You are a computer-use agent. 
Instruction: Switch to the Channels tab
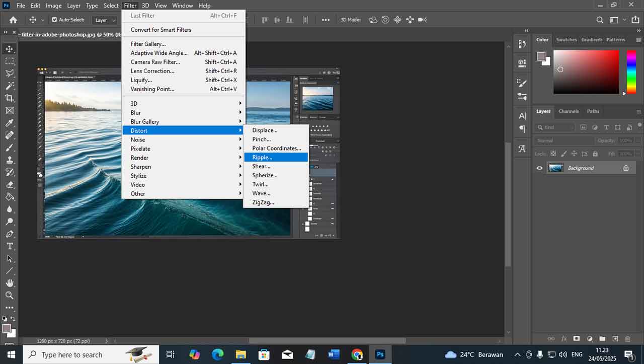point(569,111)
